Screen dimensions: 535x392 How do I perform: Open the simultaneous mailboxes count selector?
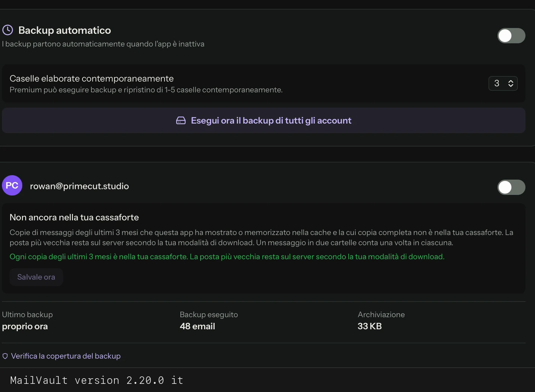click(503, 84)
